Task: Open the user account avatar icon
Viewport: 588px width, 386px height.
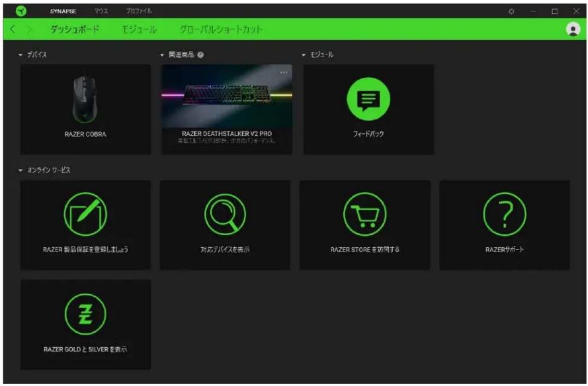Action: tap(573, 30)
